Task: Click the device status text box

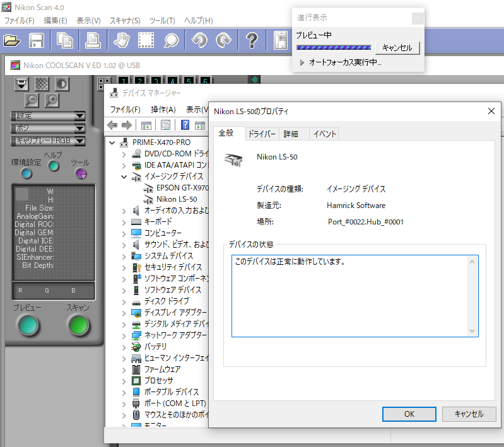Action: 355,296
